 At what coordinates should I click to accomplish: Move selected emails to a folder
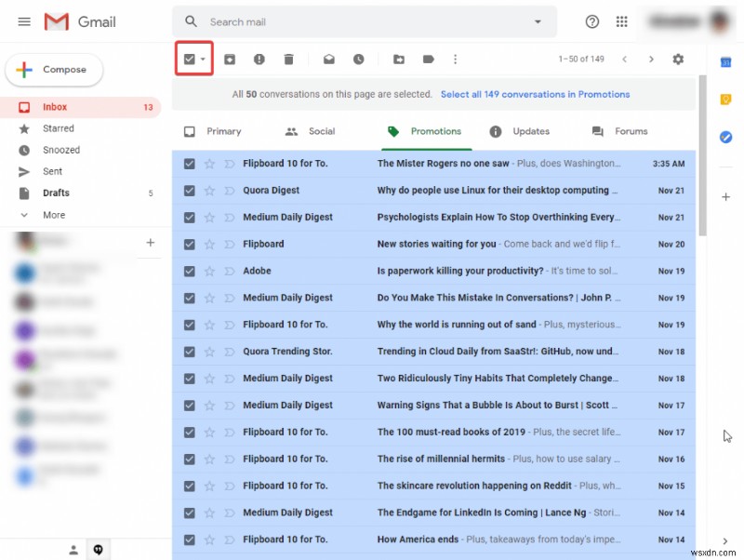(x=399, y=59)
